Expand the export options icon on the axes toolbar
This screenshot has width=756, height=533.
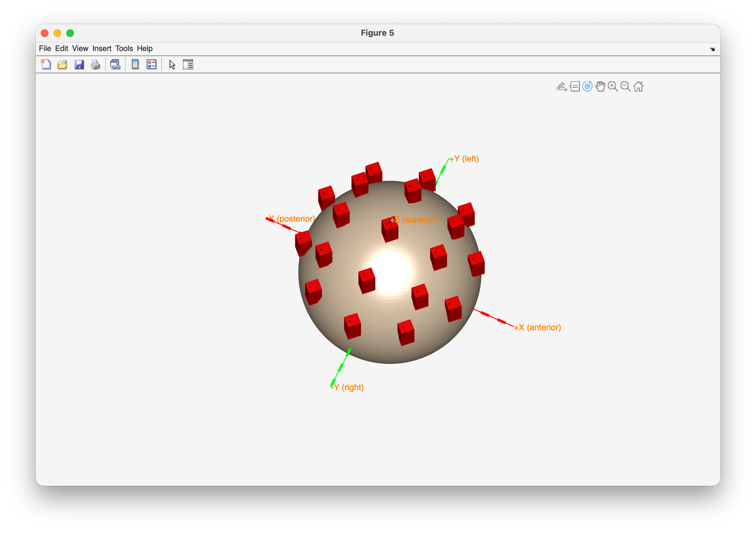561,87
